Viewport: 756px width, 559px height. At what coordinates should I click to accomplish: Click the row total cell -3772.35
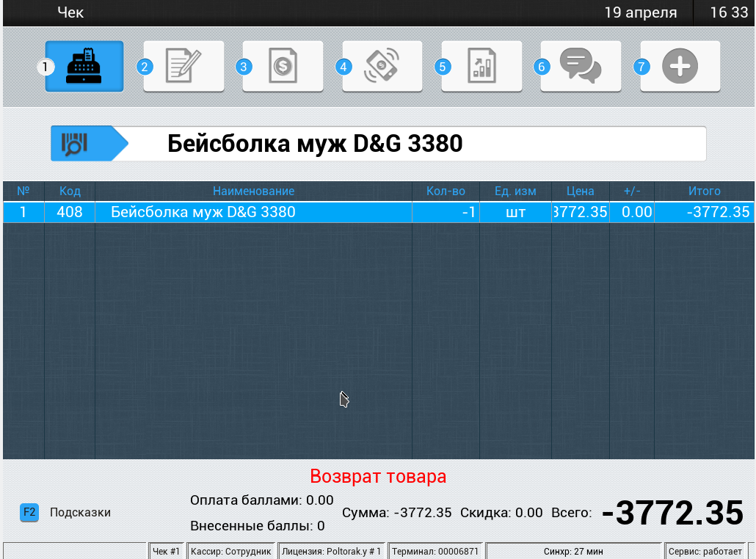[x=705, y=212]
